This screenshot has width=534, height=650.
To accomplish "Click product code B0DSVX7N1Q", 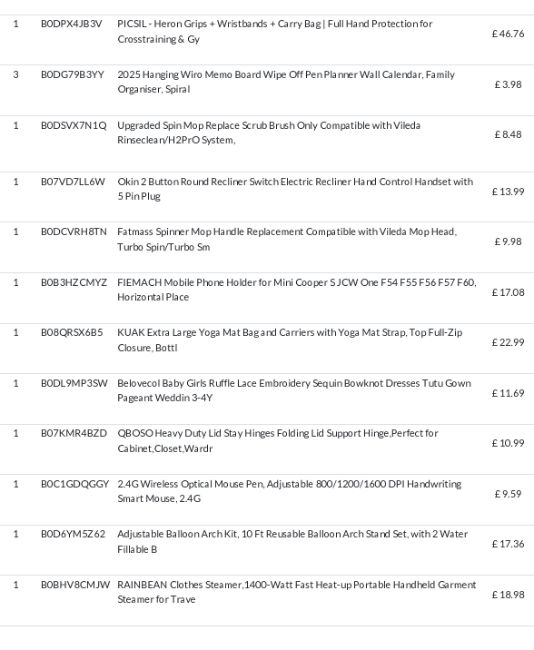I will tap(73, 125).
